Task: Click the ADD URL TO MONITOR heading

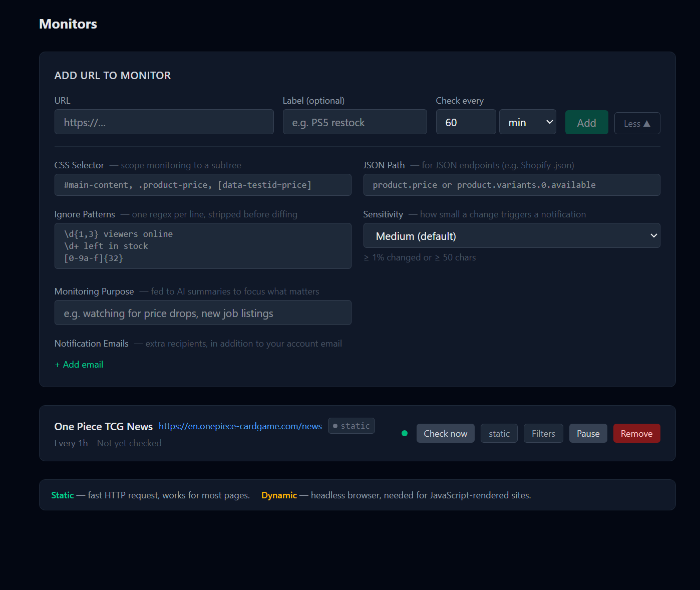Action: pyautogui.click(x=113, y=76)
